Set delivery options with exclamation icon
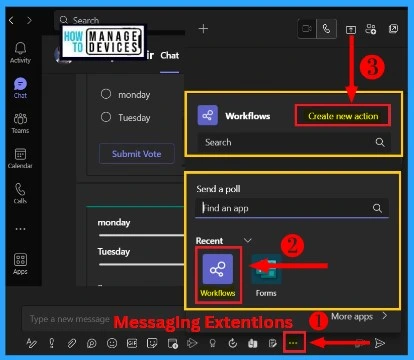The height and width of the screenshot is (360, 414). [52, 343]
